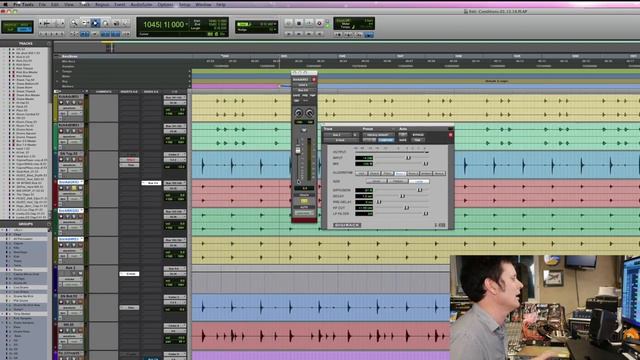The height and width of the screenshot is (360, 640).
Task: Select the Hall algorithm in D-Verb
Action: coord(361,173)
